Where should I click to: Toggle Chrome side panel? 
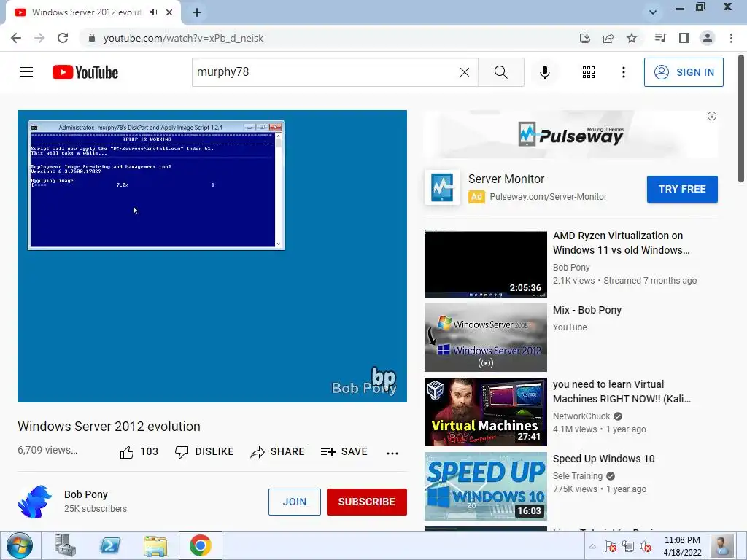(684, 38)
